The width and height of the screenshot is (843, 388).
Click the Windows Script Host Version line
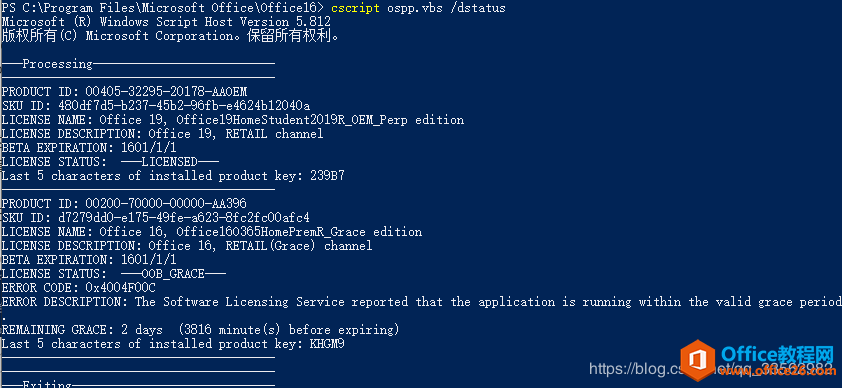coord(166,22)
